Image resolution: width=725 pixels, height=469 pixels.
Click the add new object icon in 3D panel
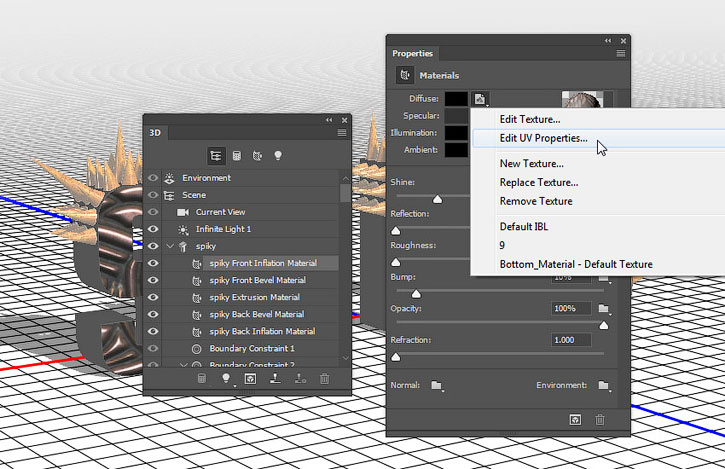(x=202, y=379)
